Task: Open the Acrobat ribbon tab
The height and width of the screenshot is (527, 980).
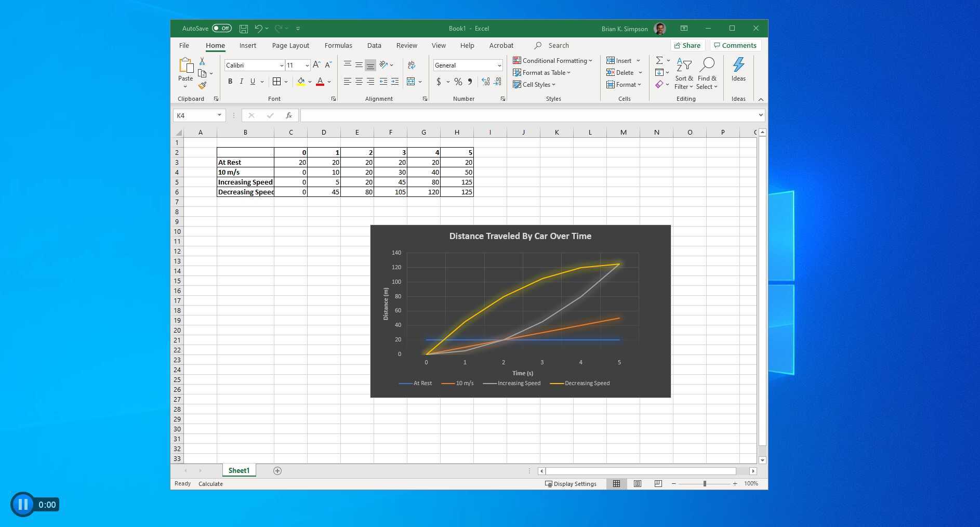Action: [x=501, y=46]
